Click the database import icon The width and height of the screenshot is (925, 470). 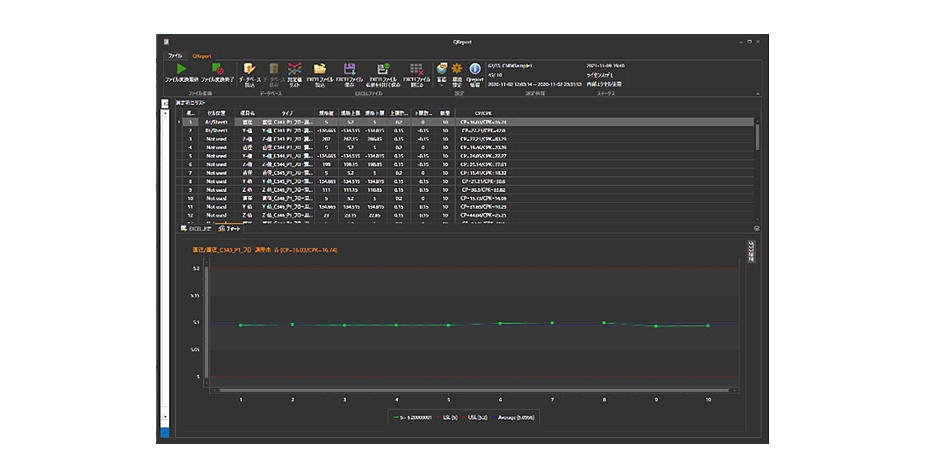[x=248, y=69]
